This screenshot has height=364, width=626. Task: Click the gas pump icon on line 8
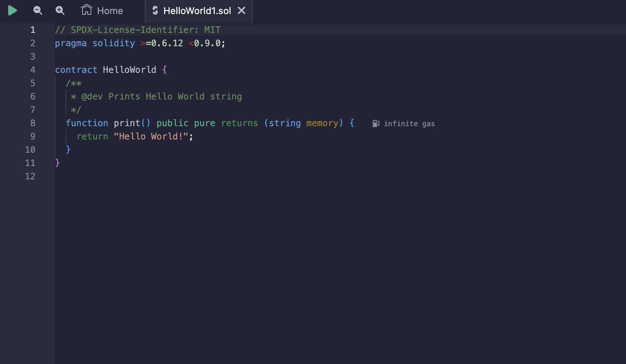click(376, 124)
